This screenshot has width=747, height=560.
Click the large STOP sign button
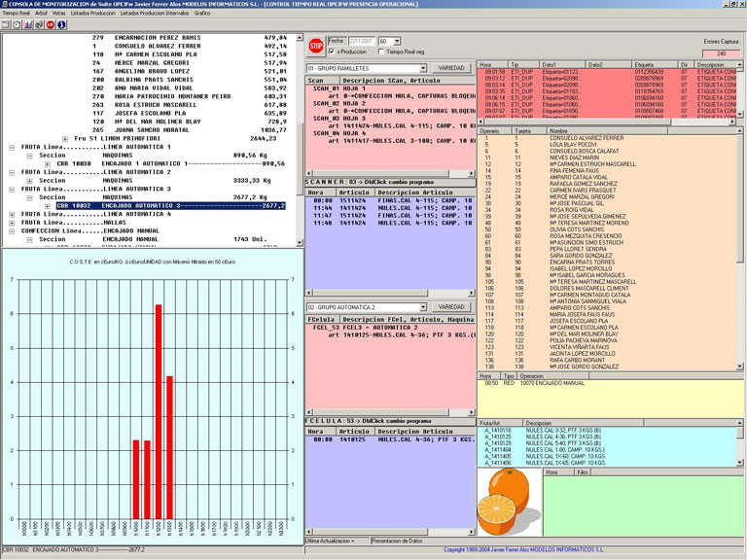(x=315, y=46)
